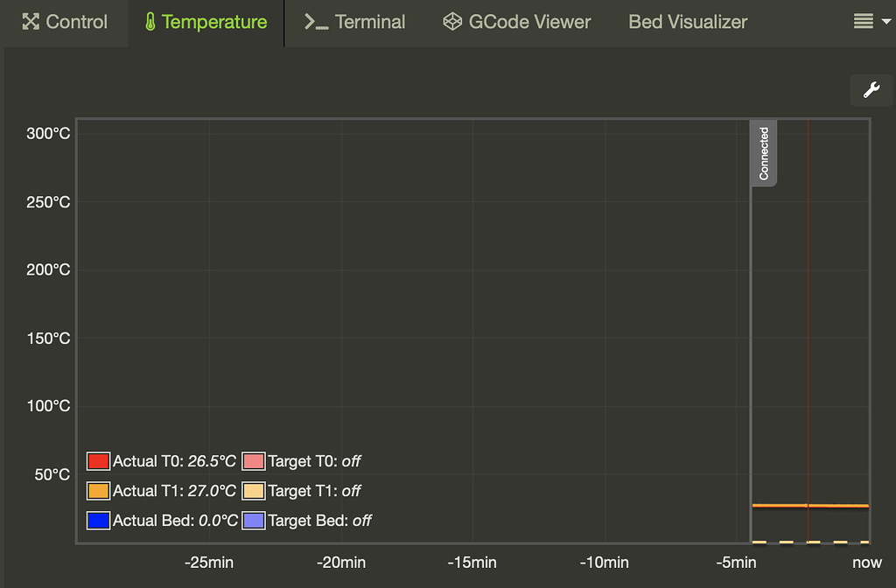Screen dimensions: 896x588
Task: Click the crosshair icon on the Control tab
Action: (x=31, y=22)
